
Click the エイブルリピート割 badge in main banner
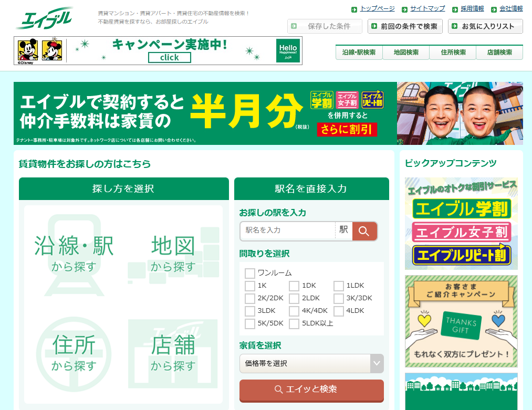(x=372, y=100)
